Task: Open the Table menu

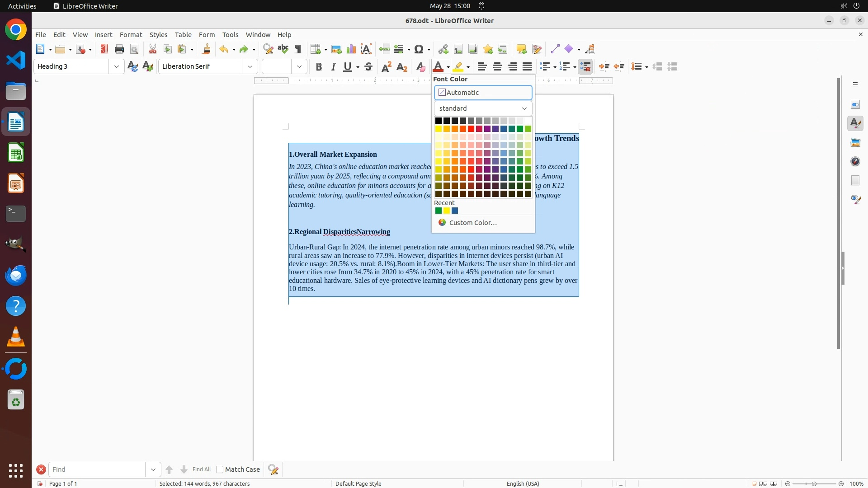Action: pos(183,35)
